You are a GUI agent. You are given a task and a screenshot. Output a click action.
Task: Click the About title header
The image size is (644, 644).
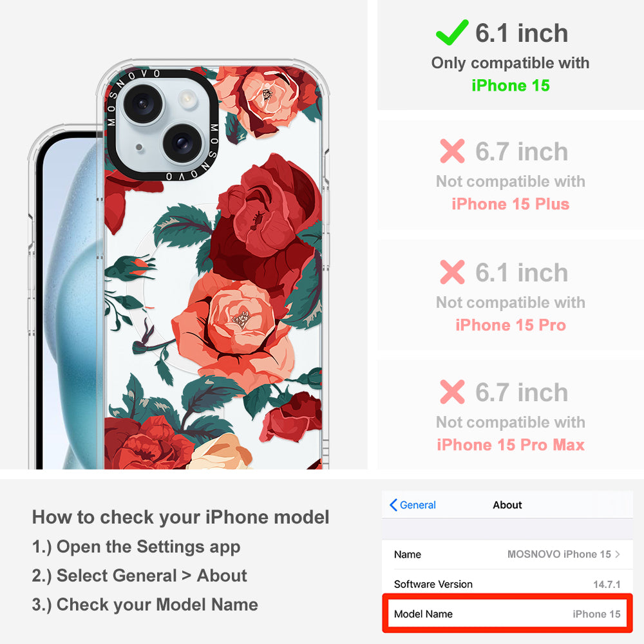coord(507,505)
